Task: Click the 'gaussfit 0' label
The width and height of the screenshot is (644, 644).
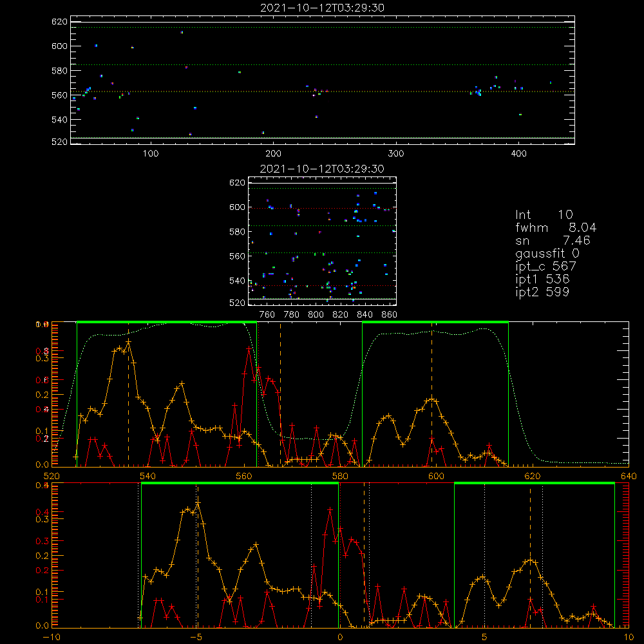Action: tap(547, 253)
